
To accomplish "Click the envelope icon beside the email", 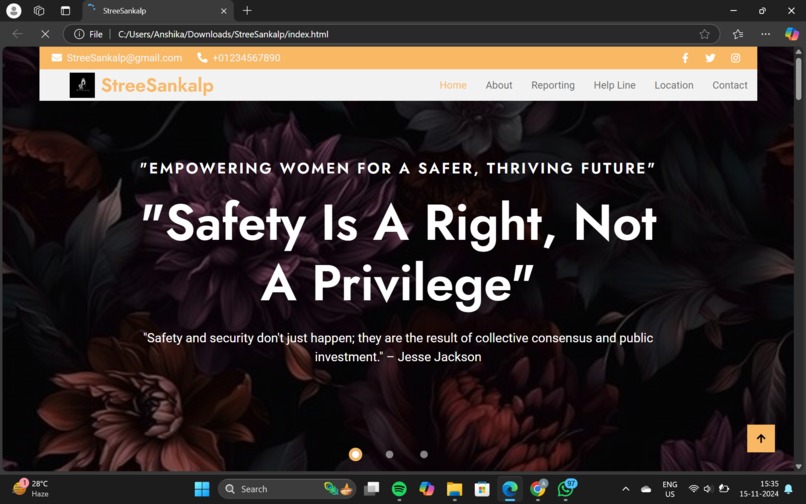I will [57, 58].
